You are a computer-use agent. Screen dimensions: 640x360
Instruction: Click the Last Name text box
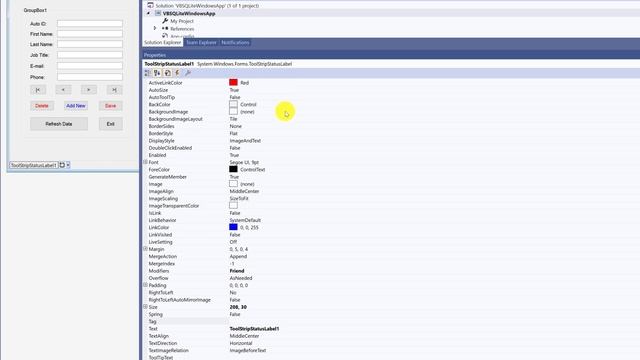pyautogui.click(x=90, y=44)
